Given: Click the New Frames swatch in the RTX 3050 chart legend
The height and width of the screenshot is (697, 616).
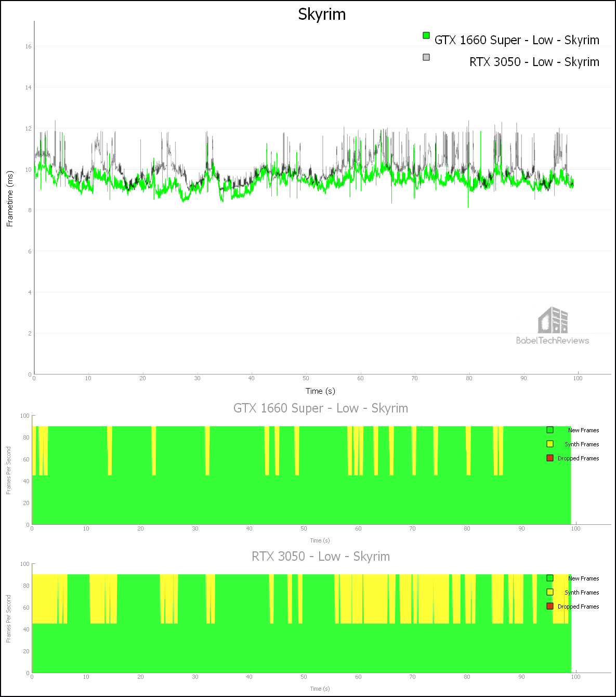Looking at the screenshot, I should 550,578.
